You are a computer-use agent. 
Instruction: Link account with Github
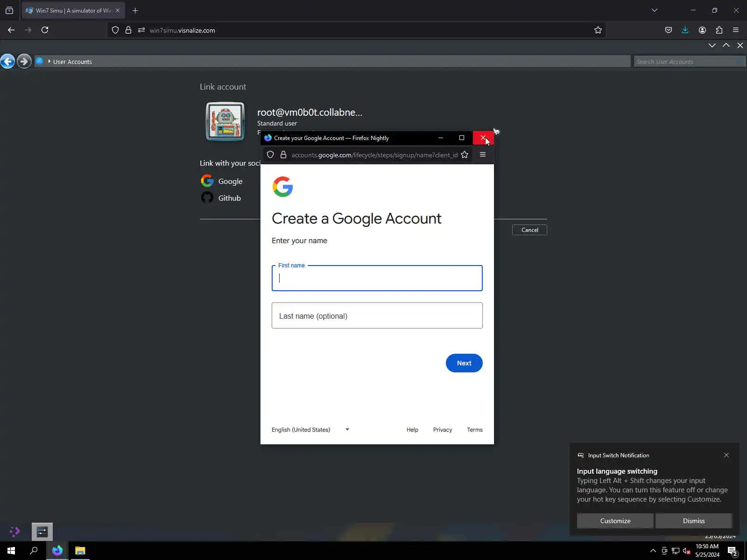(x=221, y=198)
